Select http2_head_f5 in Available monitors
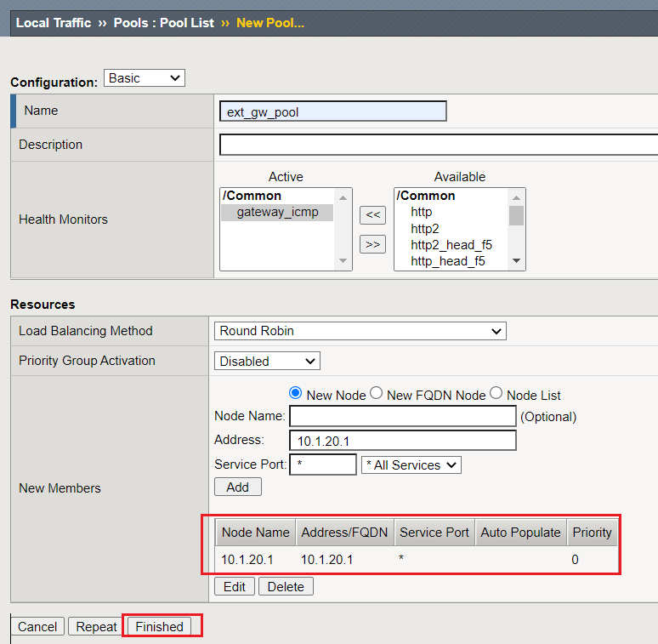 451,245
